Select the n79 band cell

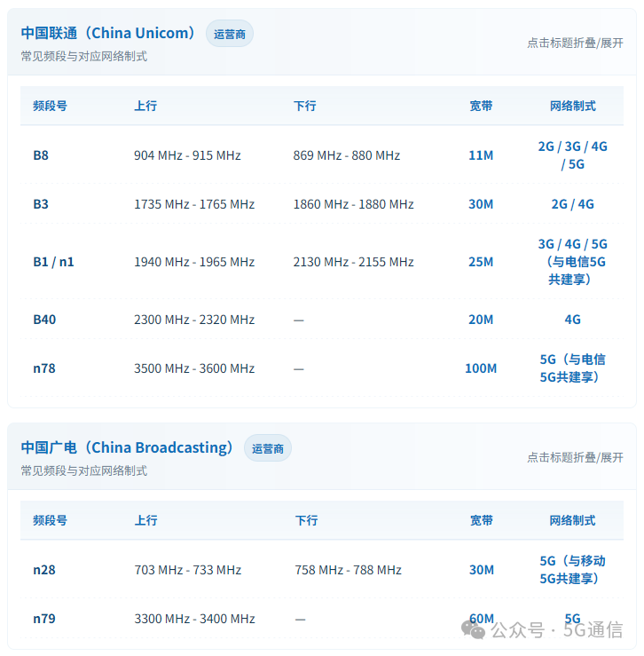click(44, 619)
